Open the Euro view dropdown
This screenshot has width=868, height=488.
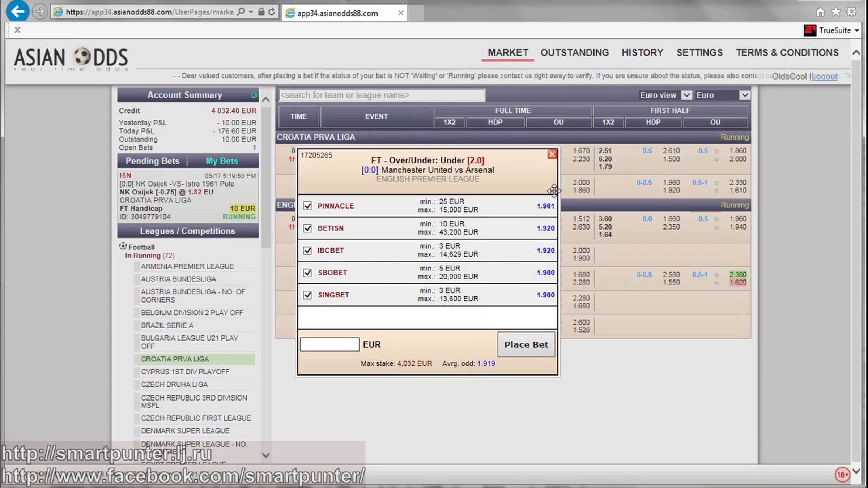click(x=686, y=95)
